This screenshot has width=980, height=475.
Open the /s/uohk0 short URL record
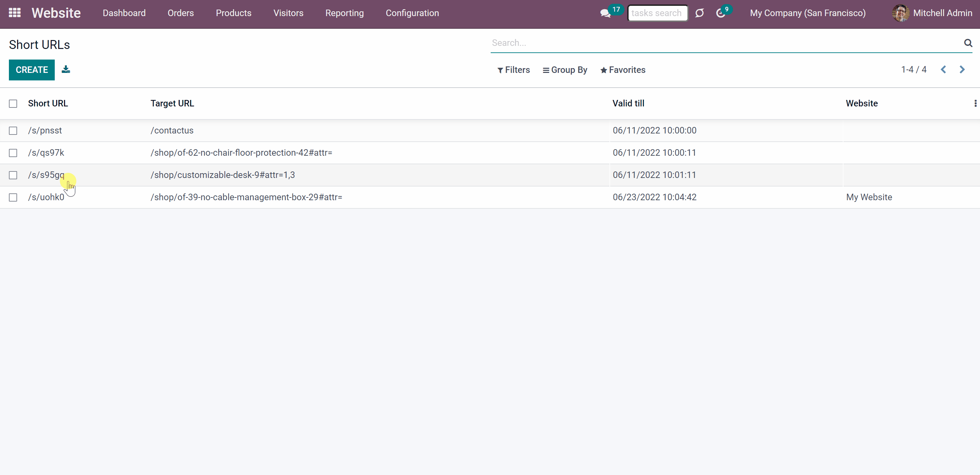point(46,197)
